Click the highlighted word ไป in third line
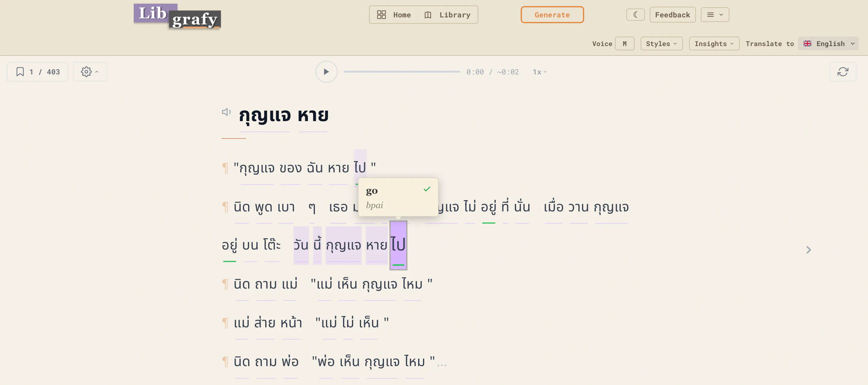The width and height of the screenshot is (868, 385). 398,245
